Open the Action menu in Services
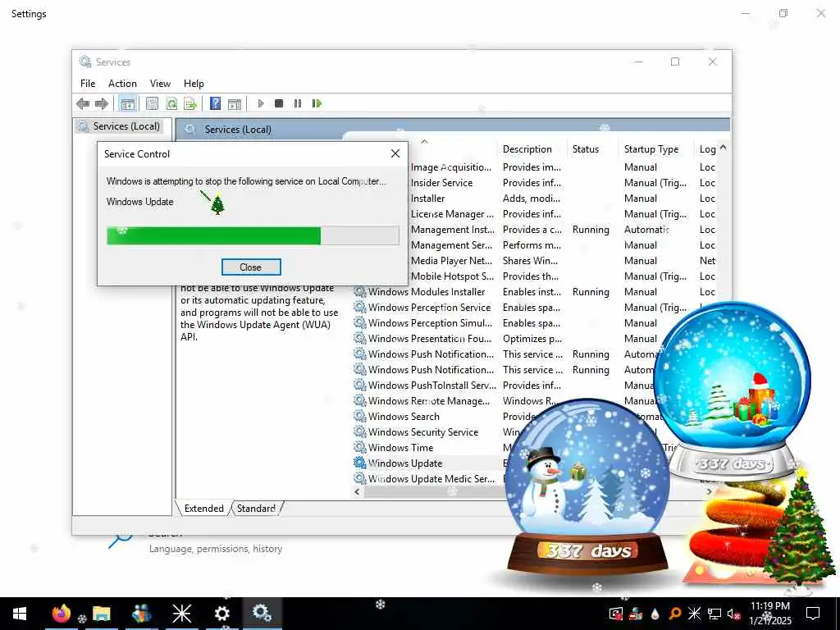The height and width of the screenshot is (630, 840). (x=122, y=84)
